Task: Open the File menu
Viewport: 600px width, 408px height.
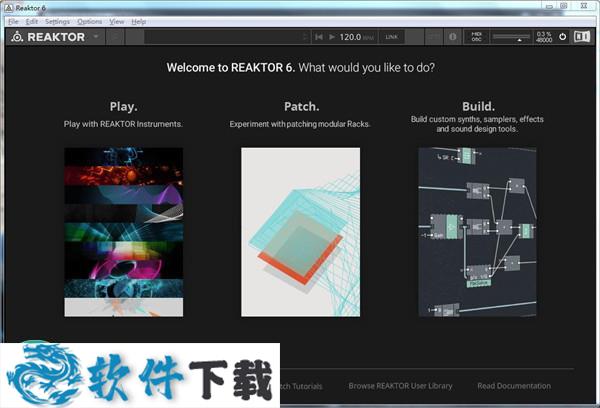Action: tap(13, 21)
